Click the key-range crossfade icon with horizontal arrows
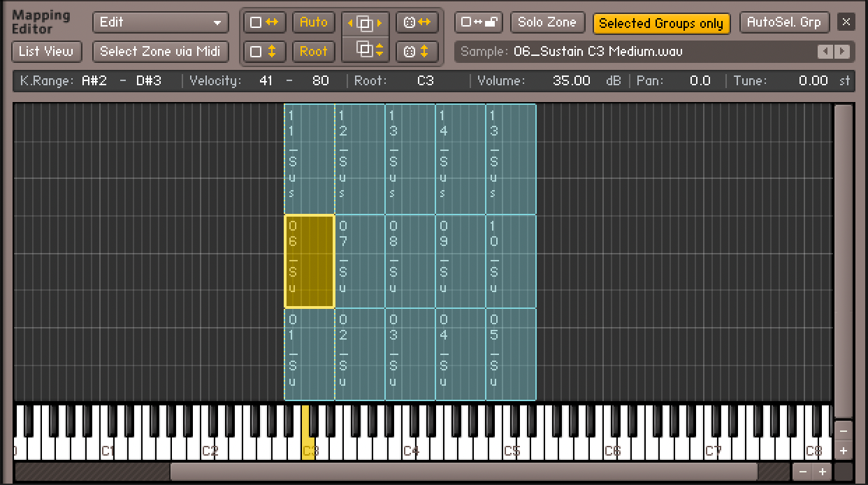The image size is (868, 485). tap(417, 22)
